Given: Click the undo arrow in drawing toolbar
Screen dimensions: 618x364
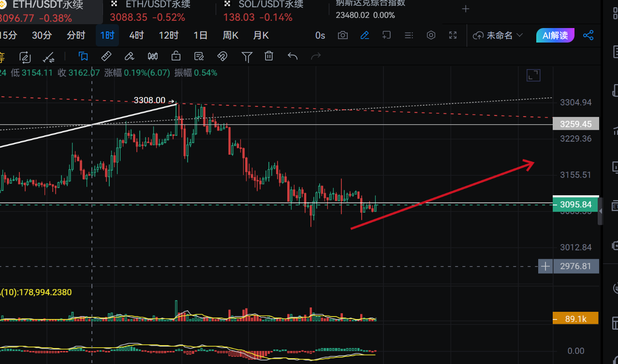Looking at the screenshot, I should point(293,56).
